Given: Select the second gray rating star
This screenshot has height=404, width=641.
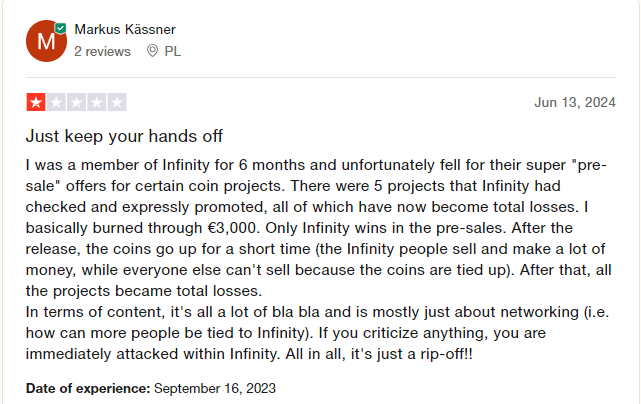Looking at the screenshot, I should tap(56, 102).
